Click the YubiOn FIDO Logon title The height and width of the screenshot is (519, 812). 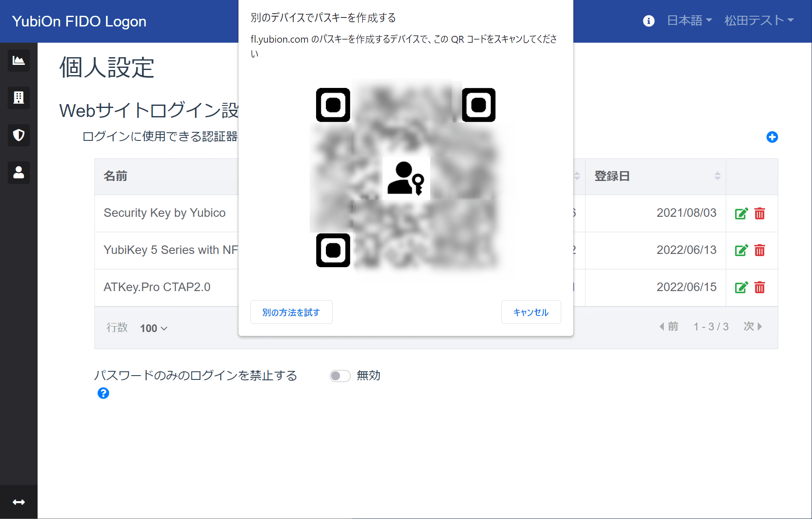(79, 21)
